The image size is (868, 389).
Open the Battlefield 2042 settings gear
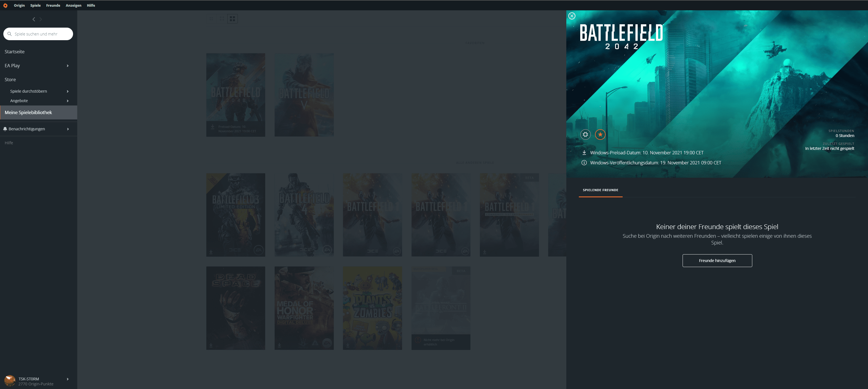click(585, 135)
